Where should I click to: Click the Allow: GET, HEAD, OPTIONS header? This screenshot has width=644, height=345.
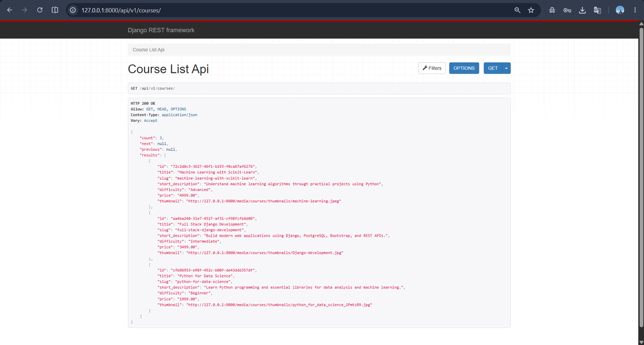pos(158,109)
